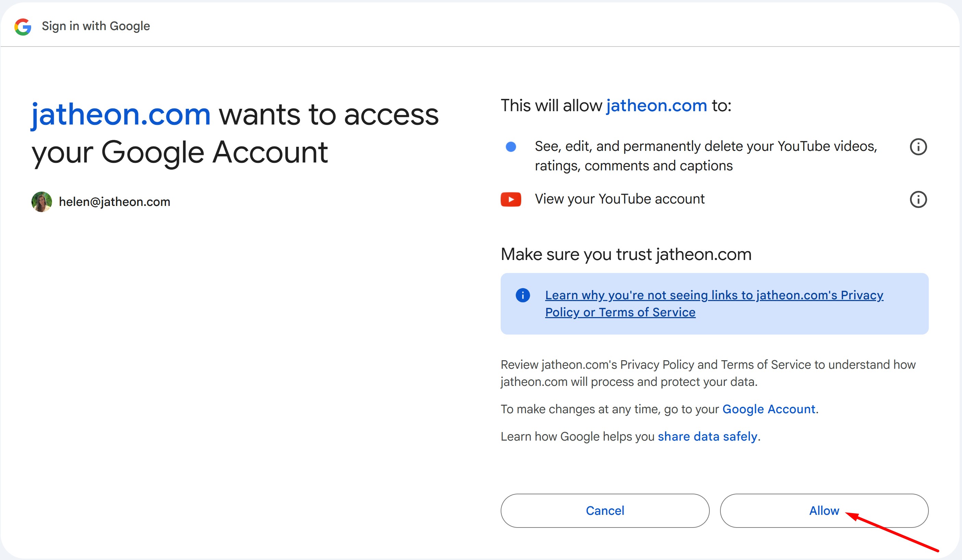This screenshot has width=962, height=560.
Task: Open Learn why you're not seeing links
Action: pos(714,304)
